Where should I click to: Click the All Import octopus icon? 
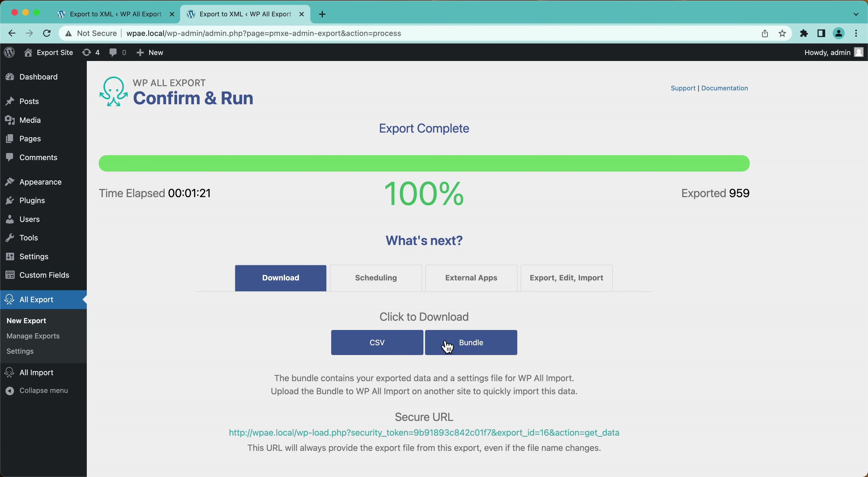(9, 373)
